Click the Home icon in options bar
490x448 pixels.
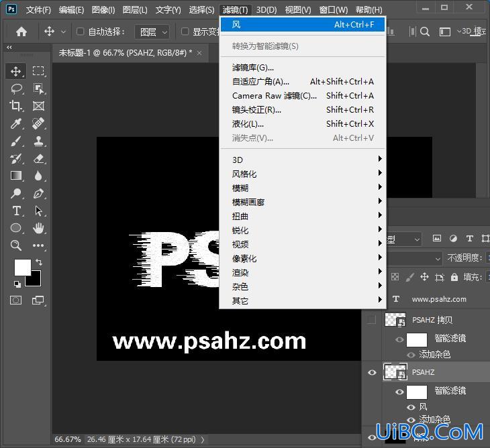21,32
